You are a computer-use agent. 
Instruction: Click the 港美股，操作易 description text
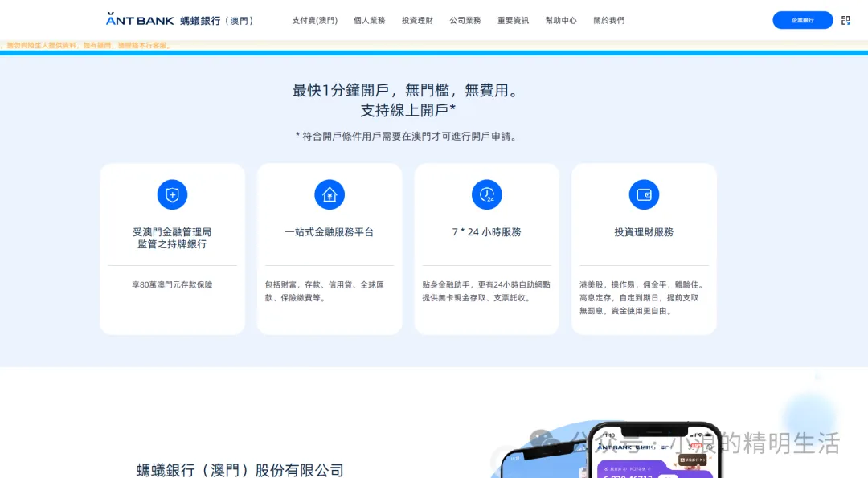pyautogui.click(x=642, y=297)
